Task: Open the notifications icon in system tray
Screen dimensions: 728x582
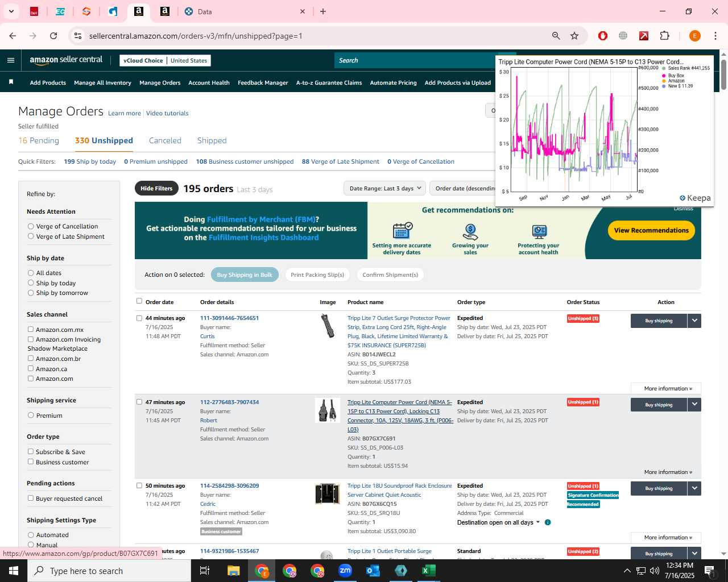Action: tap(709, 571)
